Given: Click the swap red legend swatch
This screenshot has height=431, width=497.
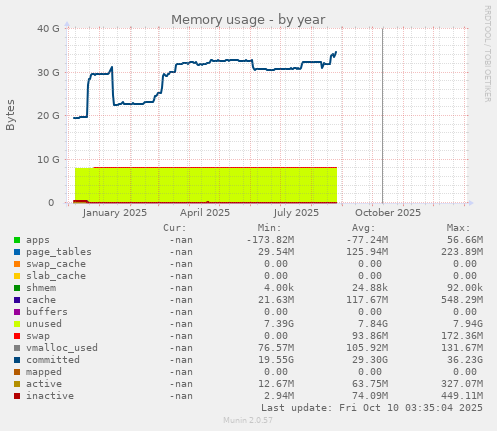Looking at the screenshot, I should (17, 336).
